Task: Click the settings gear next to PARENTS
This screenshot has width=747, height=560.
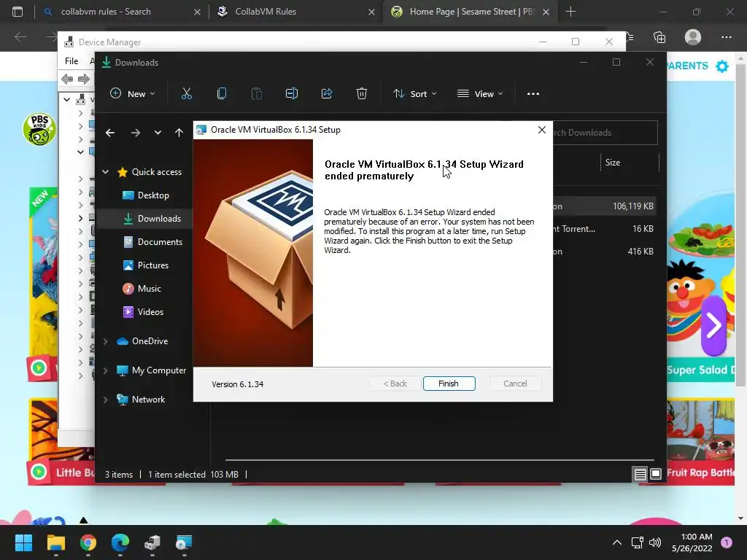Action: pyautogui.click(x=723, y=66)
